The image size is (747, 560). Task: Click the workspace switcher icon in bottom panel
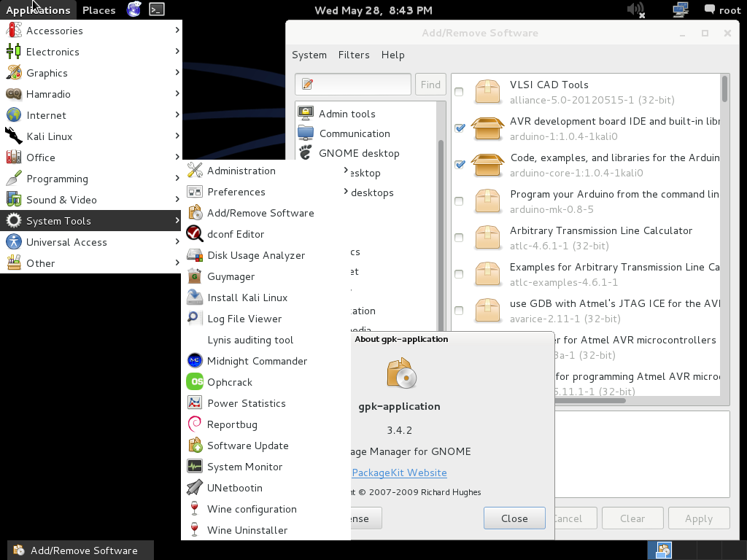(x=662, y=550)
